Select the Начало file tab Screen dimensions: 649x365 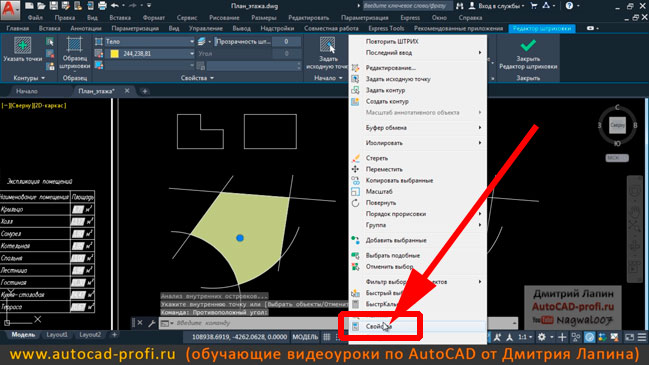point(26,91)
